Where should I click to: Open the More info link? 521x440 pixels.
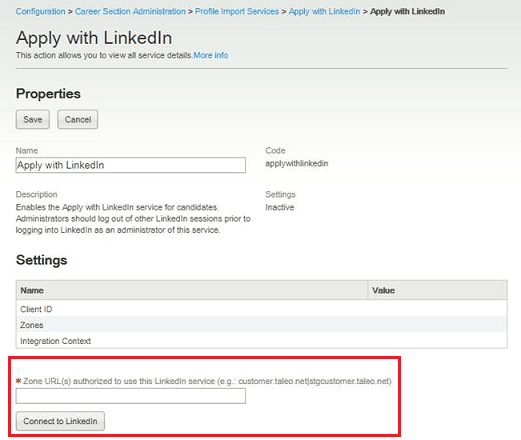point(211,55)
